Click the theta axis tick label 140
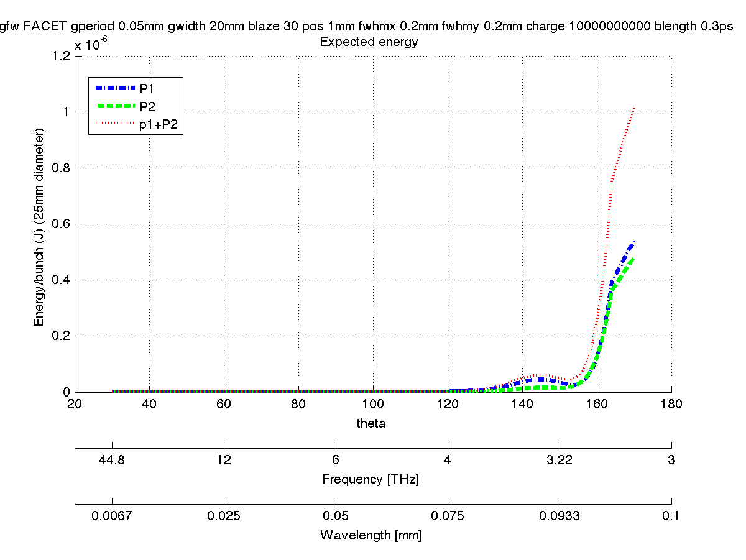The width and height of the screenshot is (746, 560). pos(522,404)
